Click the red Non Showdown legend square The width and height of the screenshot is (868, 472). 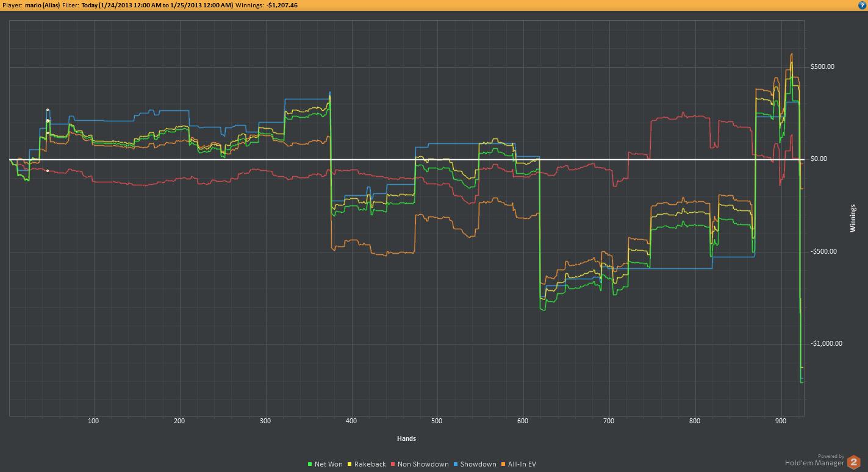(x=393, y=465)
